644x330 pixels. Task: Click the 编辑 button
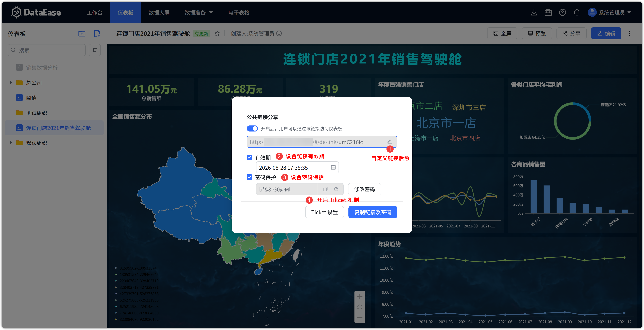(606, 34)
